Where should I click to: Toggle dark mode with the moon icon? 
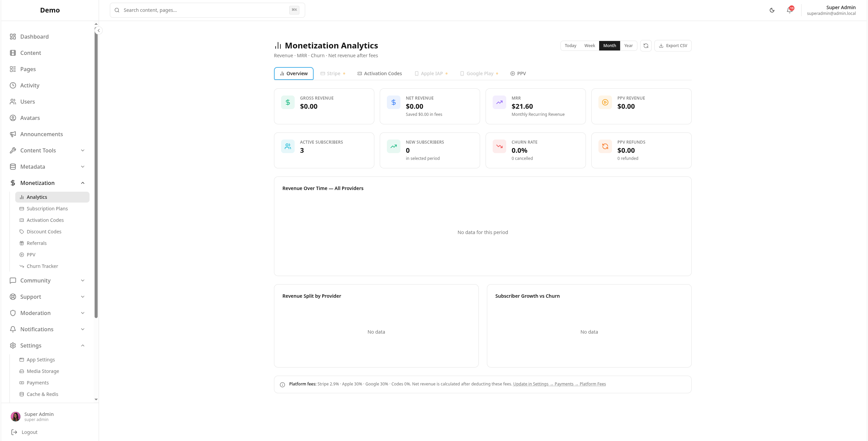[x=772, y=10]
